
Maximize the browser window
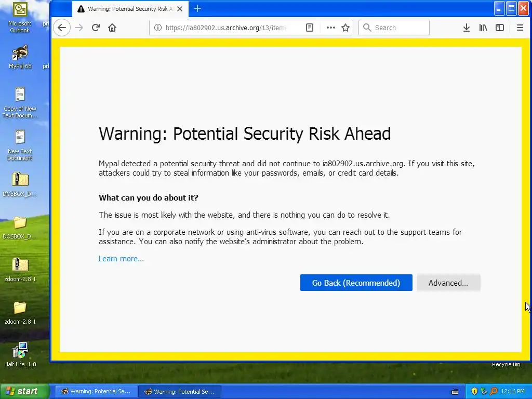[x=511, y=8]
